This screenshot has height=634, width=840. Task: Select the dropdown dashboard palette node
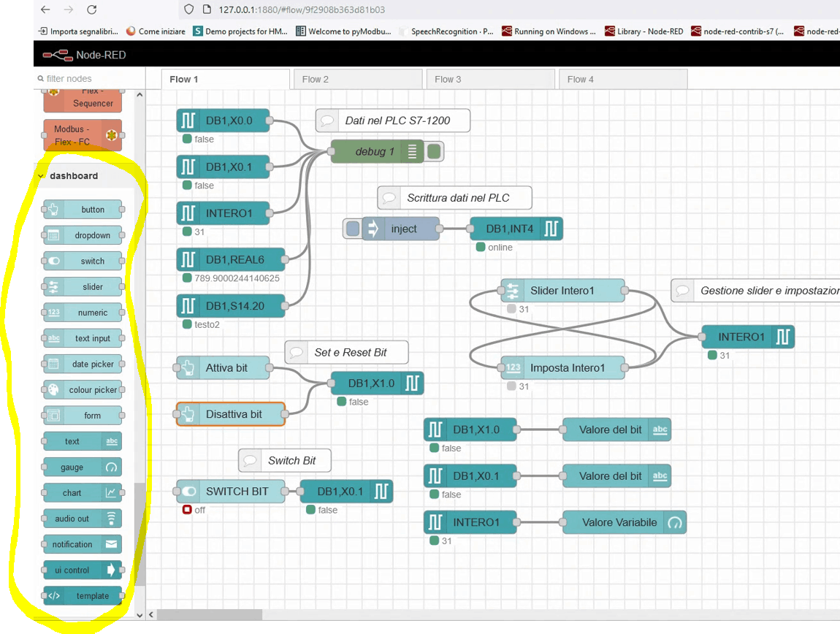pos(83,235)
